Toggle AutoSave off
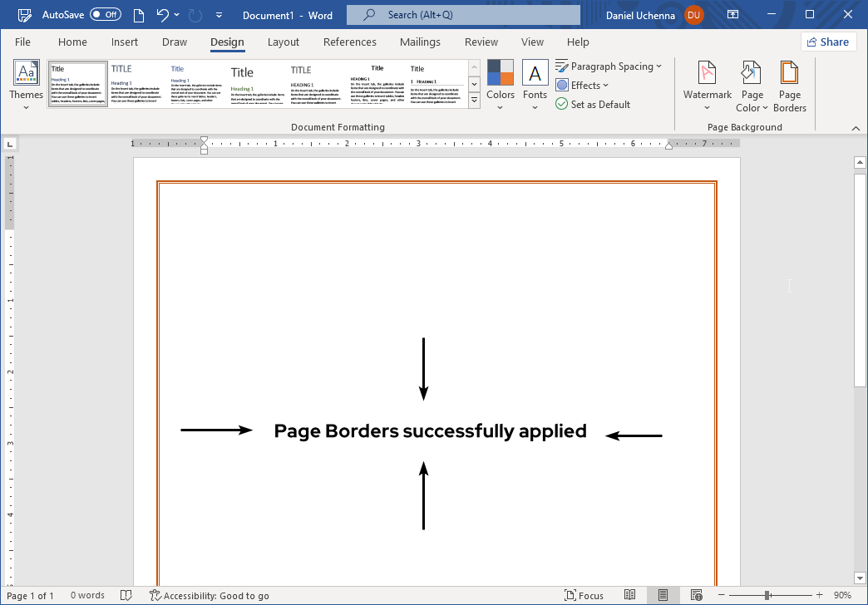This screenshot has height=605, width=868. 106,14
